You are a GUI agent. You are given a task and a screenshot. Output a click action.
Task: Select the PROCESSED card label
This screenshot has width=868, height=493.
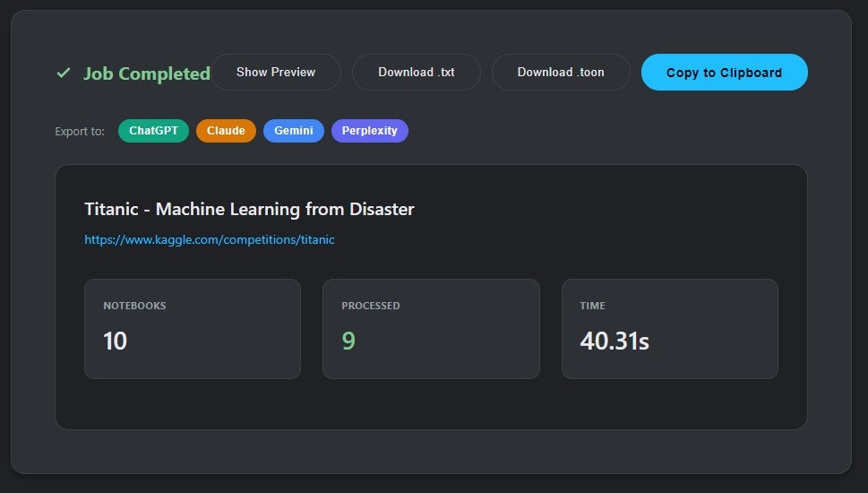tap(370, 306)
